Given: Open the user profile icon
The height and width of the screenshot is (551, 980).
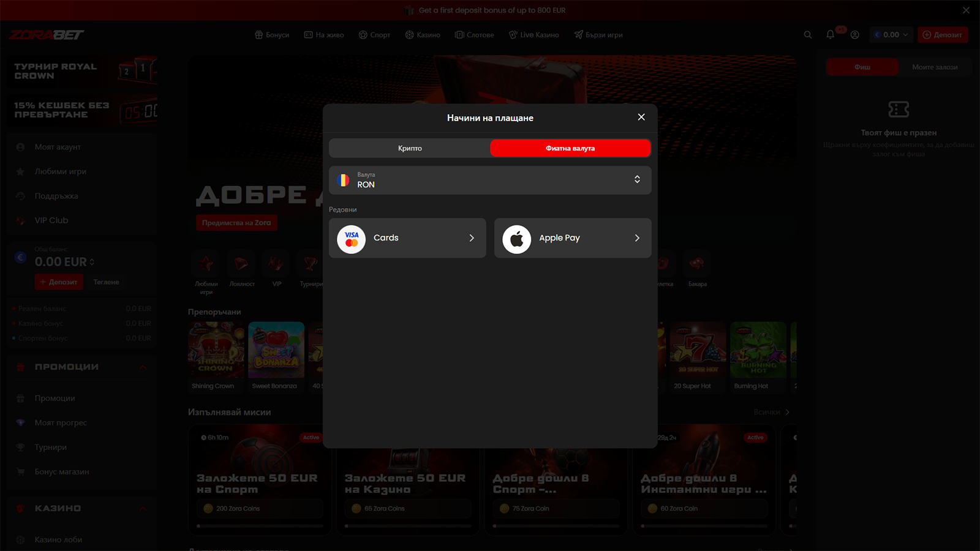Looking at the screenshot, I should click(855, 35).
